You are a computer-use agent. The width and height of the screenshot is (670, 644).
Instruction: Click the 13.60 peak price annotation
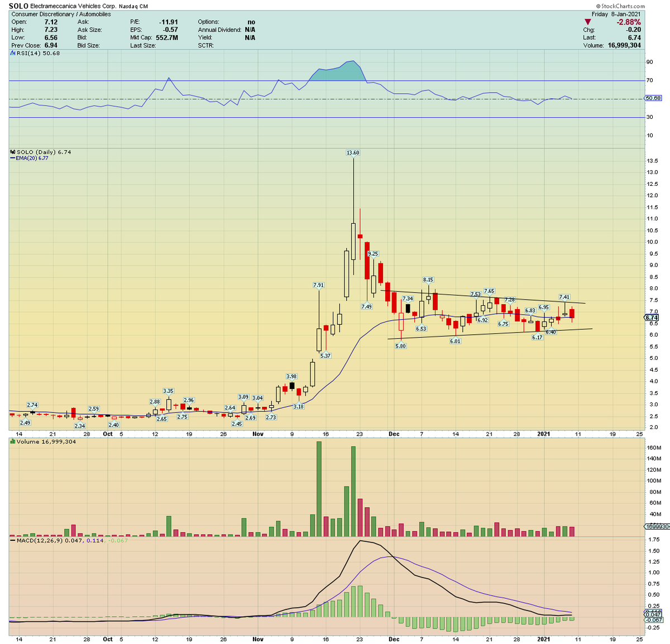(353, 152)
